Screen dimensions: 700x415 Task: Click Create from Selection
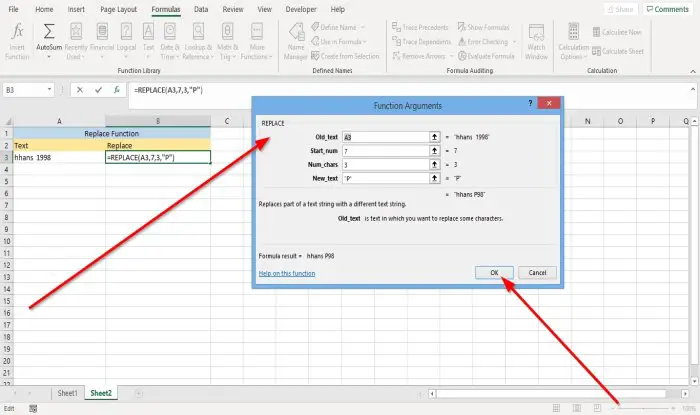click(345, 56)
